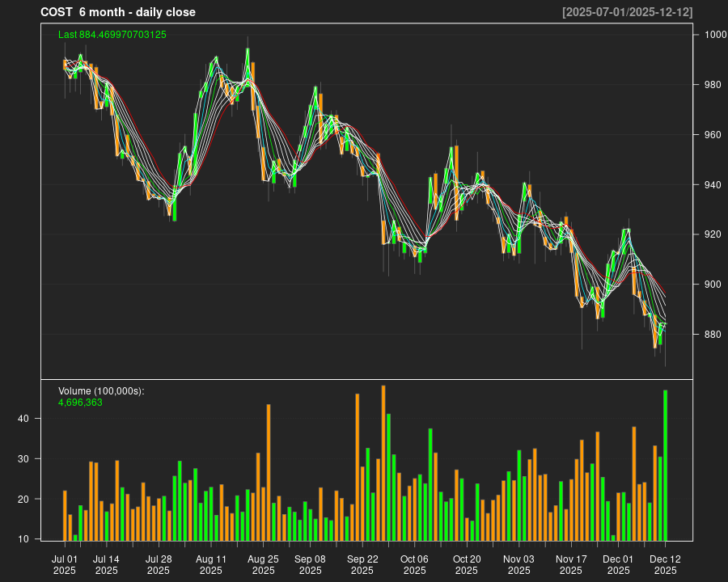Viewport: 728px width, 582px height.
Task: Select the Nov 17 2025 date label
Action: coord(571,564)
